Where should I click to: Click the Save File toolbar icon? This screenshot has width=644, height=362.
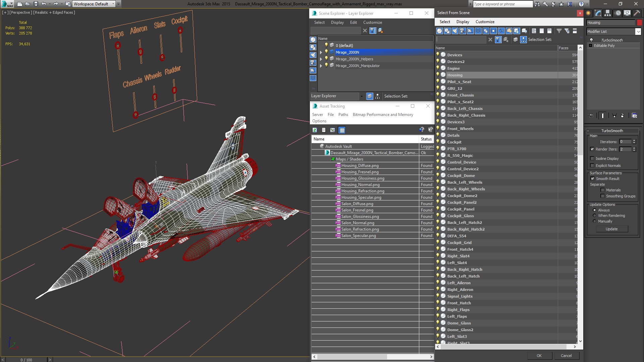pyautogui.click(x=36, y=4)
